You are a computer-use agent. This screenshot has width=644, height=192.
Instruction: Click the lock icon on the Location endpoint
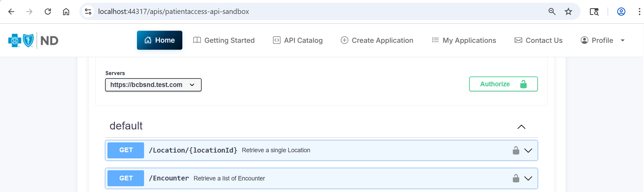point(516,151)
